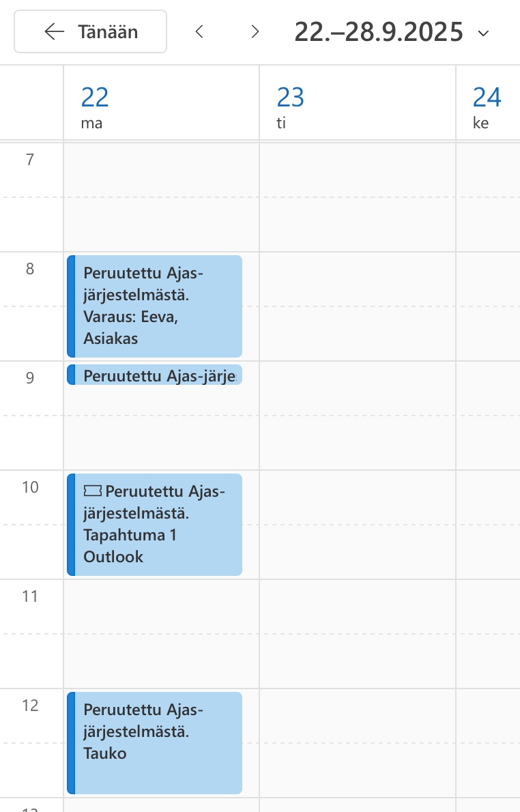Go to previous week with left chevron

click(x=199, y=31)
